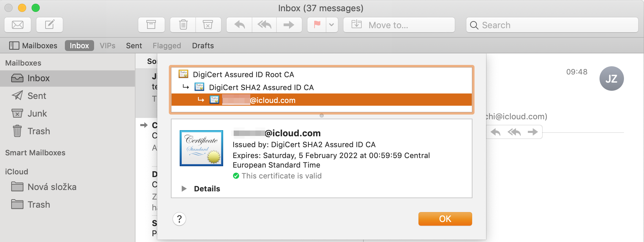Click the Get Mail envelope icon

tap(18, 25)
